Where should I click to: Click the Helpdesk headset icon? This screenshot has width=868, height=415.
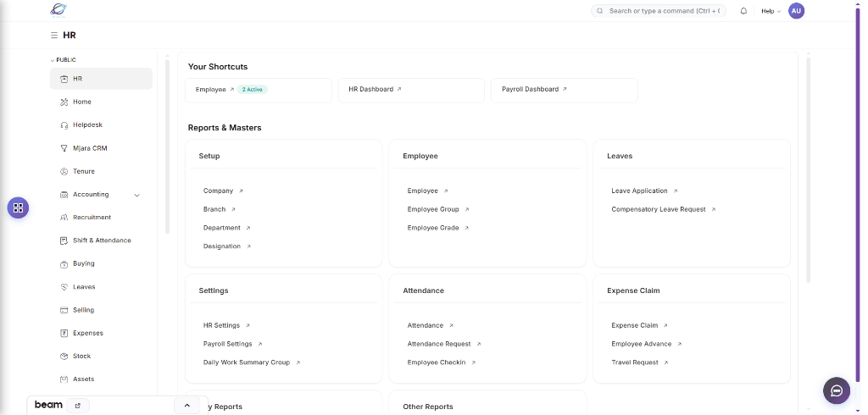click(x=64, y=125)
